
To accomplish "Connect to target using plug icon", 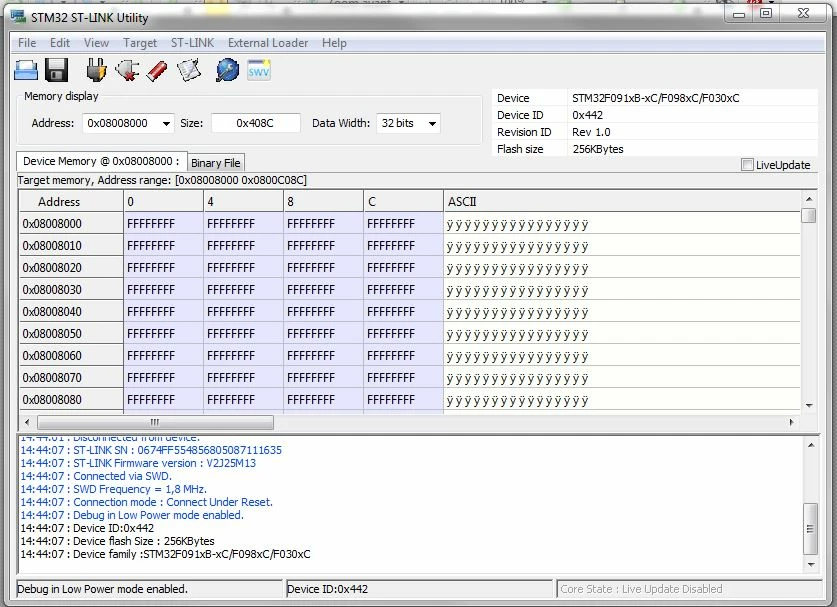I will click(x=96, y=70).
